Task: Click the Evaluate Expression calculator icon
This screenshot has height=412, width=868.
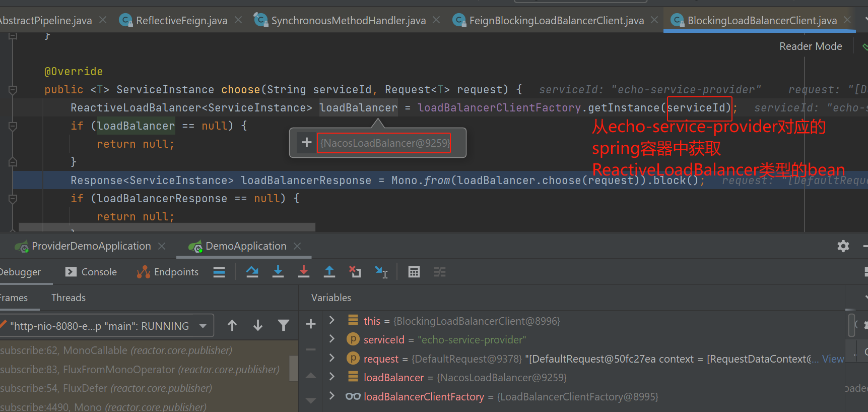Action: 414,272
